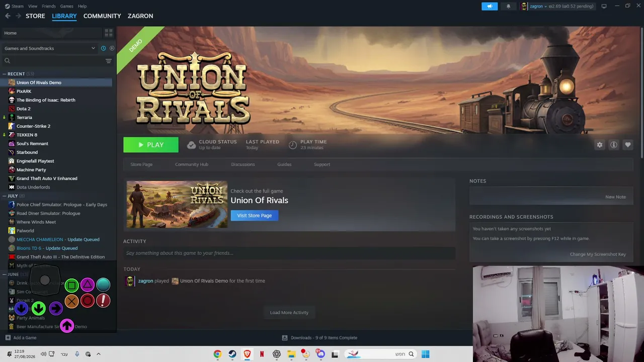644x362 pixels.
Task: Switch library to grid collections view
Action: 108,33
